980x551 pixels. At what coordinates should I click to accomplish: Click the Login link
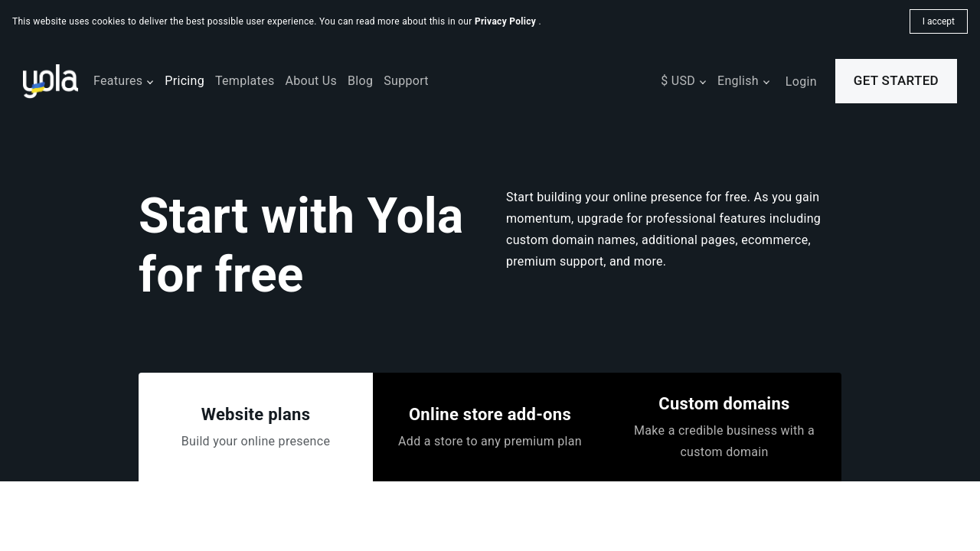[801, 82]
